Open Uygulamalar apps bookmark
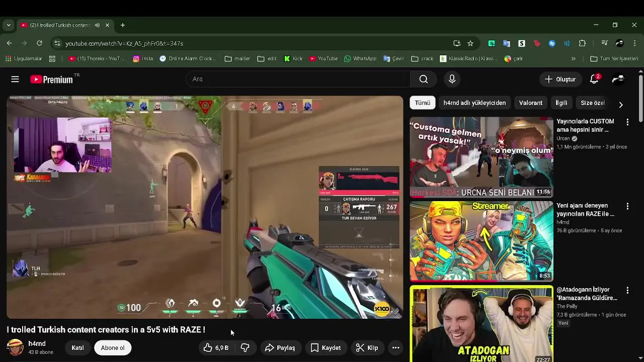The image size is (644, 362). [24, 59]
